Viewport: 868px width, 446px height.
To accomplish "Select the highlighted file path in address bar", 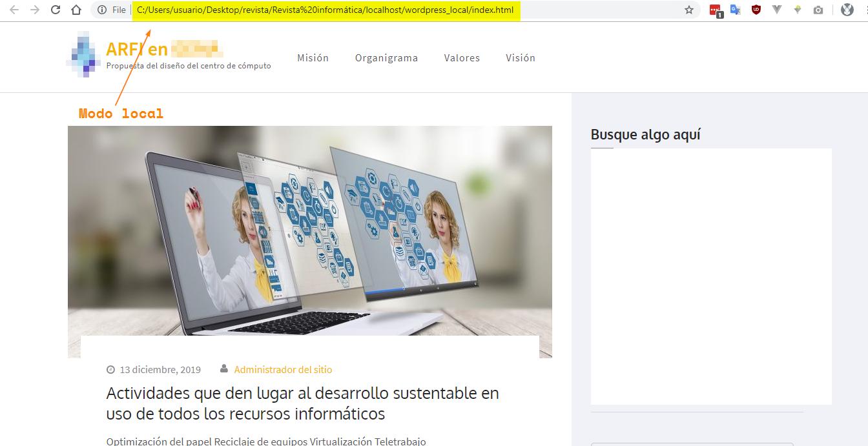I will (325, 10).
